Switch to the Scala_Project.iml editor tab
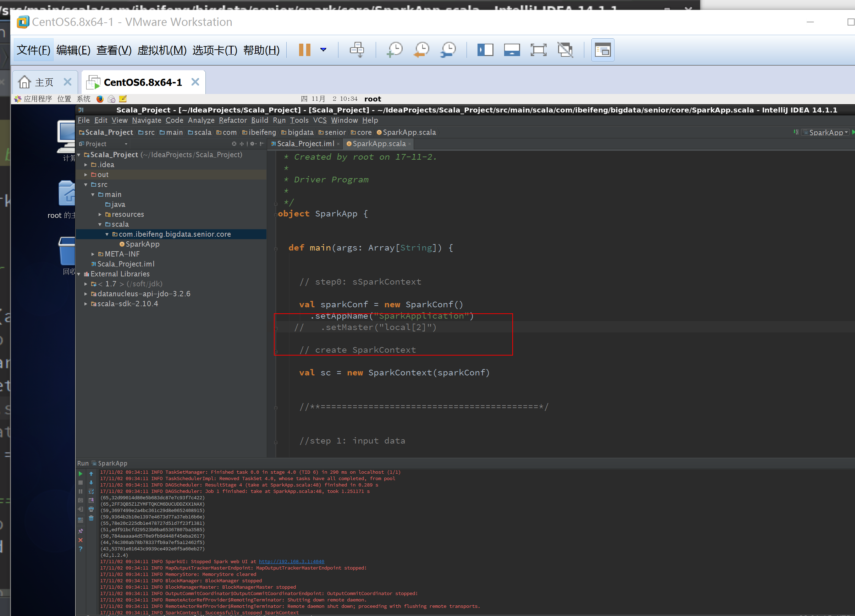 [x=305, y=144]
